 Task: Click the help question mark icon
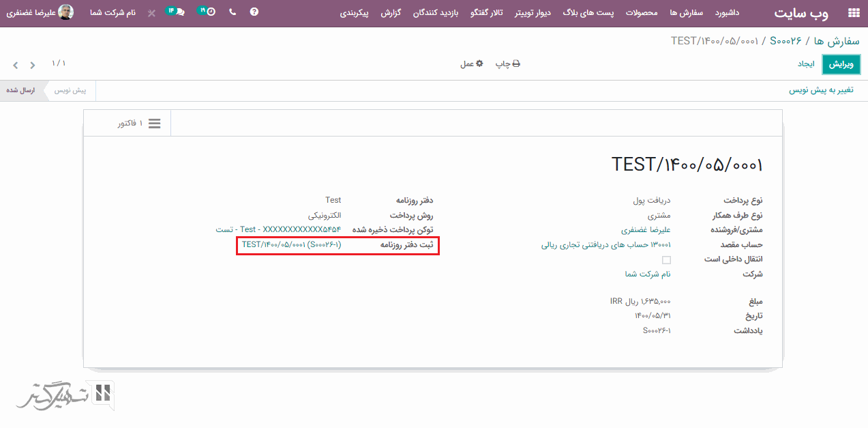point(254,12)
